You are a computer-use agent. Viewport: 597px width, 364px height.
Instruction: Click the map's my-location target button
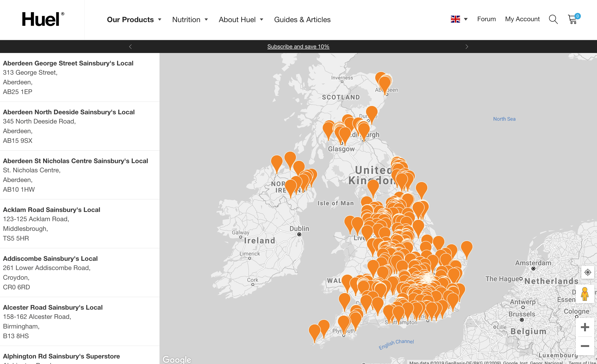pyautogui.click(x=587, y=272)
